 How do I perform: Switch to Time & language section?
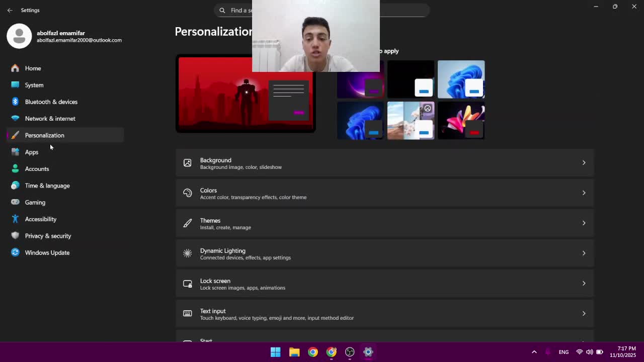click(x=47, y=186)
